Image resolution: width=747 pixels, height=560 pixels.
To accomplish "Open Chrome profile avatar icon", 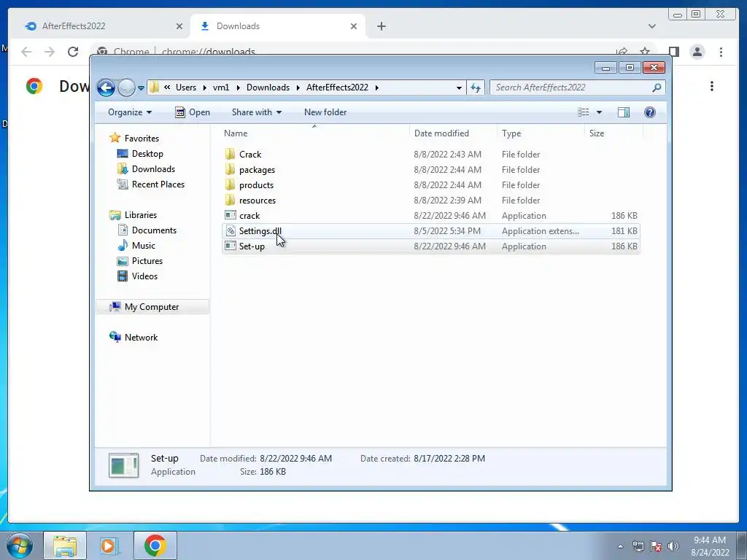I will 697,52.
